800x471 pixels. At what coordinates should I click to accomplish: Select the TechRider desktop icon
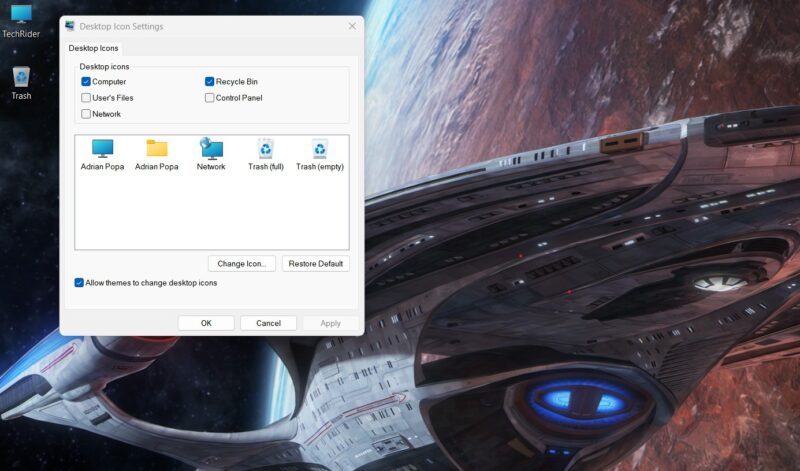click(x=21, y=21)
